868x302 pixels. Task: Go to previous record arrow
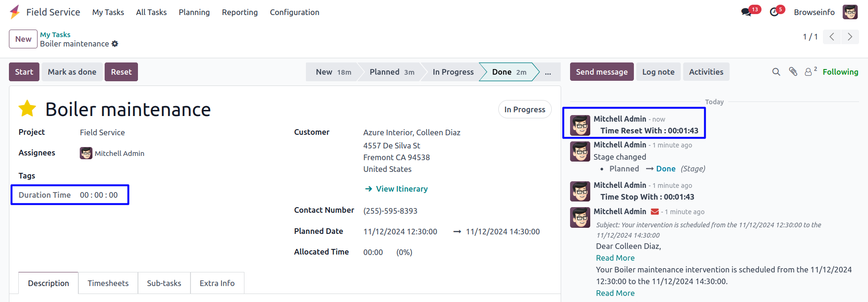(832, 37)
